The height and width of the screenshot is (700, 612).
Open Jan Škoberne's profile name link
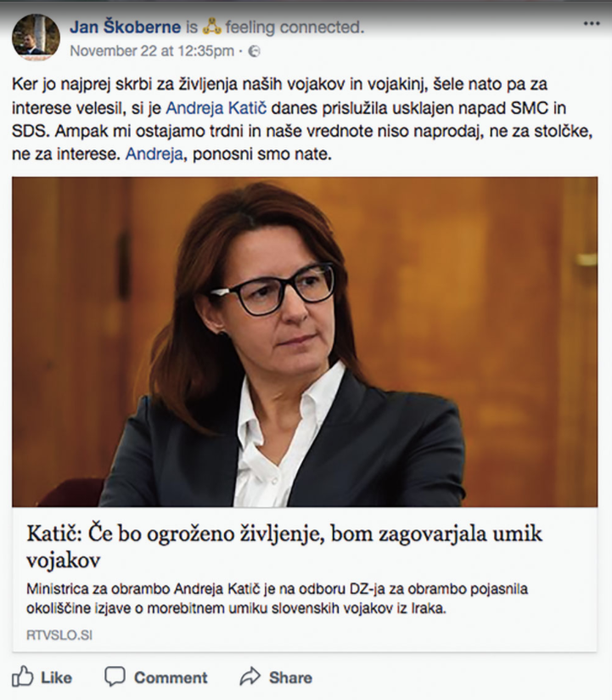[125, 28]
